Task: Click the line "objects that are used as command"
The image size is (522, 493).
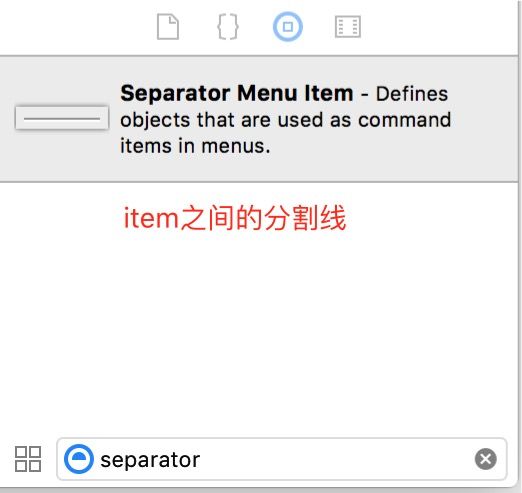Action: 286,120
